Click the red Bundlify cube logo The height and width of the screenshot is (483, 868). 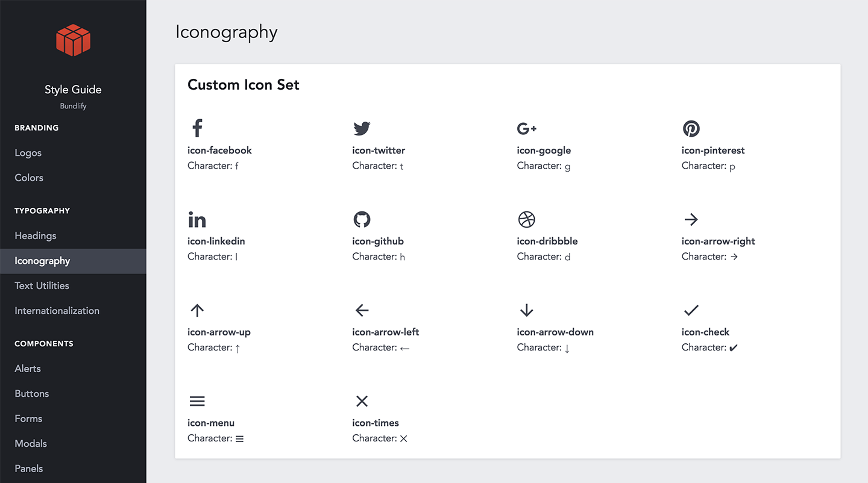pyautogui.click(x=73, y=40)
